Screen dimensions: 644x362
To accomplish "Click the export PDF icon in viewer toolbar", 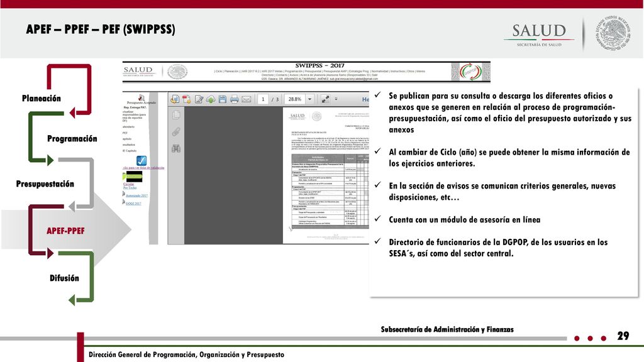I will click(175, 99).
